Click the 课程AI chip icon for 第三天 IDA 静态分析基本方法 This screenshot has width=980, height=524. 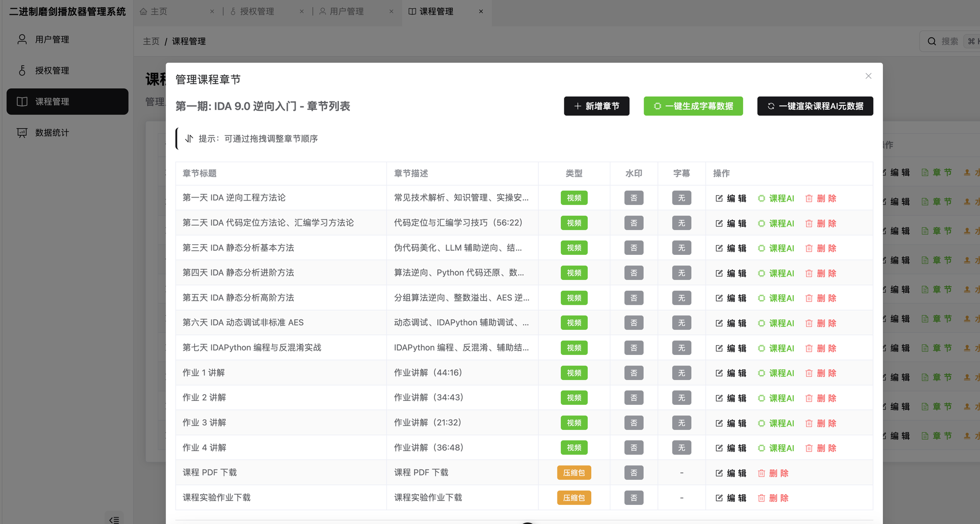click(x=760, y=248)
